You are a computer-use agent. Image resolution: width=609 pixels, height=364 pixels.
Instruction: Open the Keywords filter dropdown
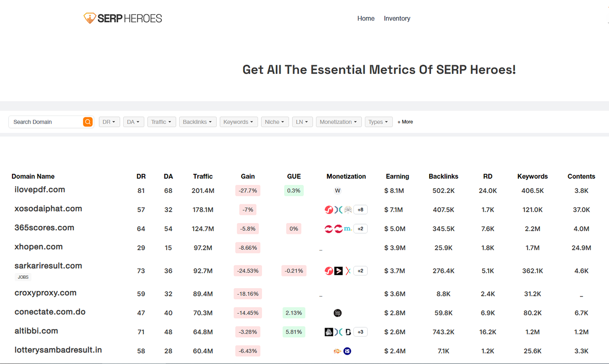[239, 122]
